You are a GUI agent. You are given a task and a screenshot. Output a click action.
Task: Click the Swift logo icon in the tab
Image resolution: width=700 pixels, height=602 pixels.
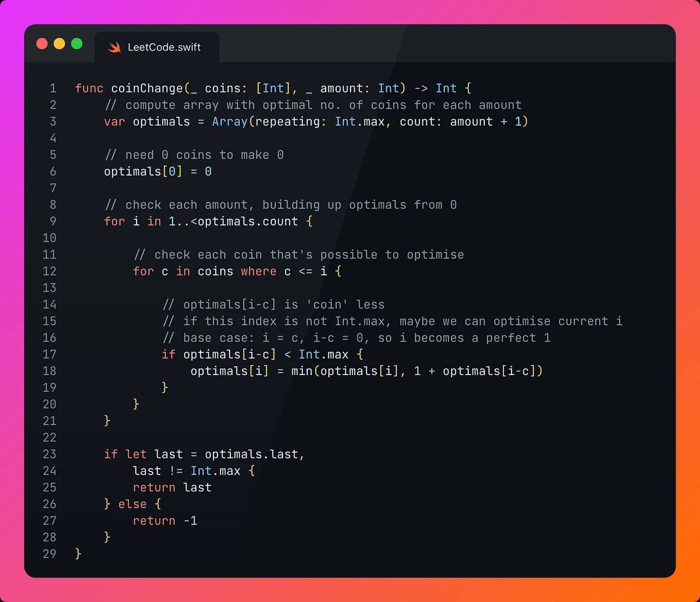114,47
